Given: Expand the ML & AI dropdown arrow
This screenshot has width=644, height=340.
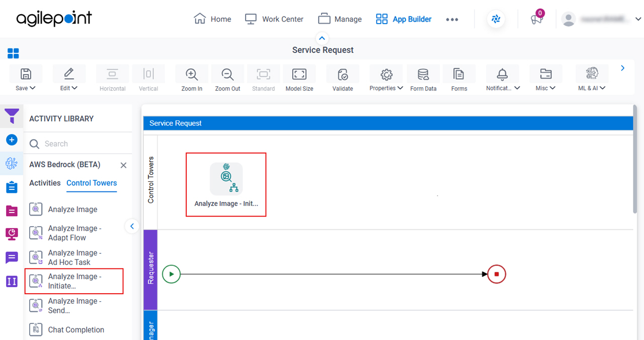Looking at the screenshot, I should click(x=602, y=88).
